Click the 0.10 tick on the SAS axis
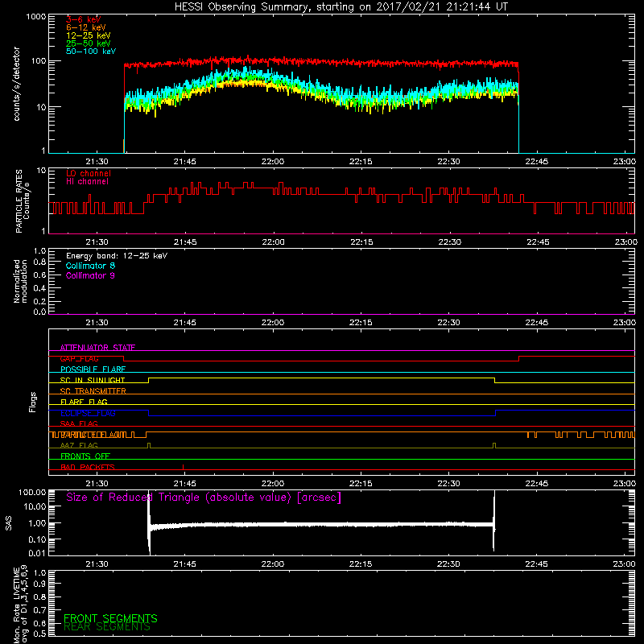 coord(37,539)
